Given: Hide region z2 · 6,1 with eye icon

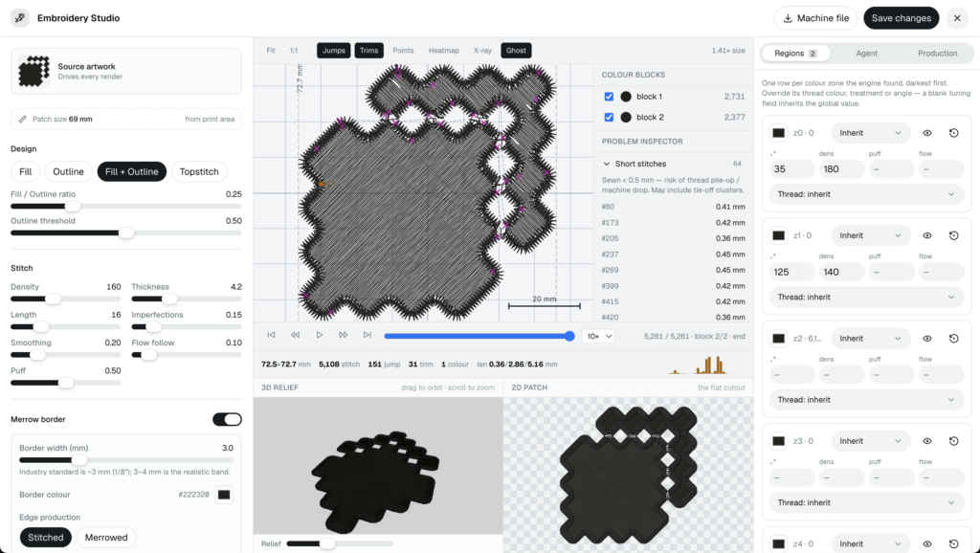Looking at the screenshot, I should (927, 339).
